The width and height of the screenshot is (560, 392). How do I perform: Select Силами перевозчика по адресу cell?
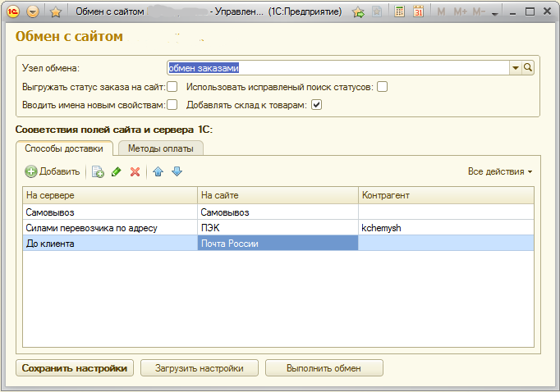point(110,227)
